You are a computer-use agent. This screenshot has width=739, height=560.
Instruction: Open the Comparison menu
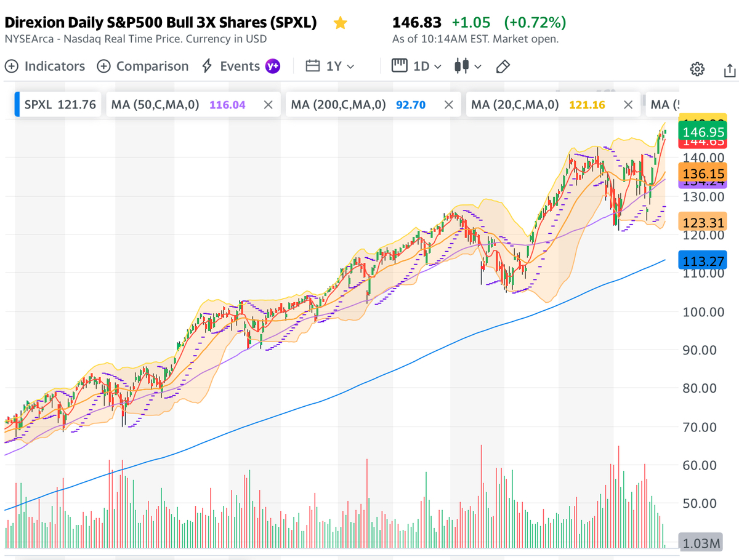point(143,66)
